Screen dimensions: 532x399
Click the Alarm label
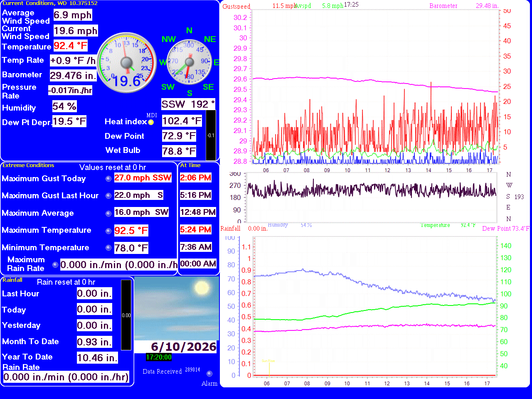tap(209, 384)
